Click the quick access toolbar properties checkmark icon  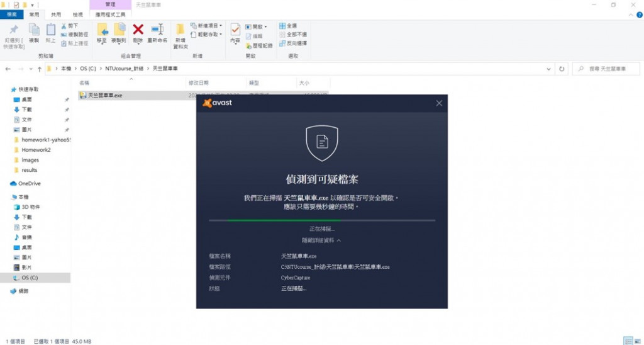coord(16,5)
